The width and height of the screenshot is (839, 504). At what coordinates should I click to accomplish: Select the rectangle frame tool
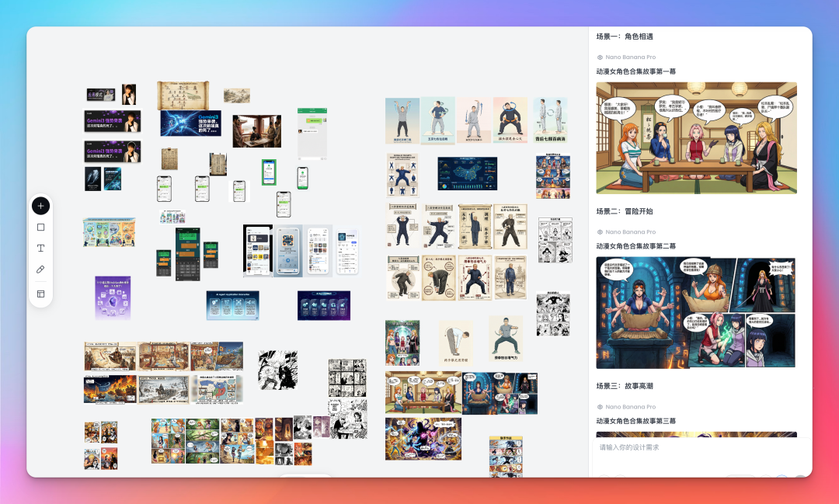40,228
